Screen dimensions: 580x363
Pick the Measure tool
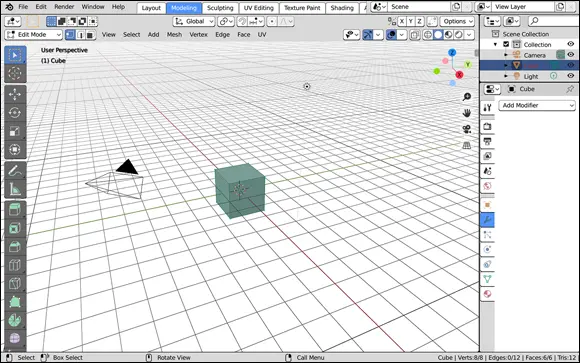15,189
